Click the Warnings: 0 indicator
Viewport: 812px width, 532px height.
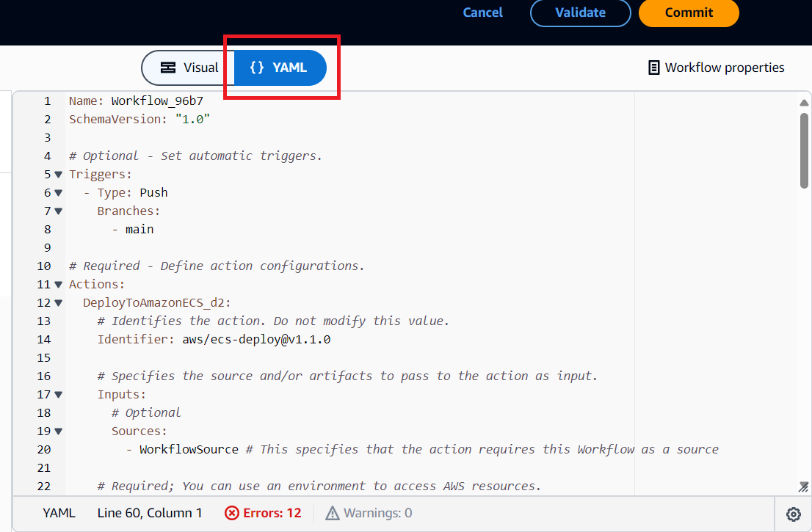click(x=369, y=513)
